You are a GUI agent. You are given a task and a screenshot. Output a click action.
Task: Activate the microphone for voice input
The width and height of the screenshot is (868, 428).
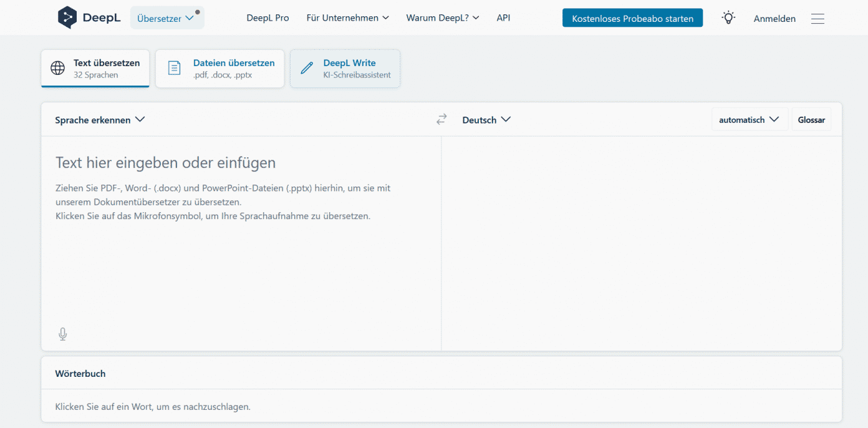pos(63,334)
